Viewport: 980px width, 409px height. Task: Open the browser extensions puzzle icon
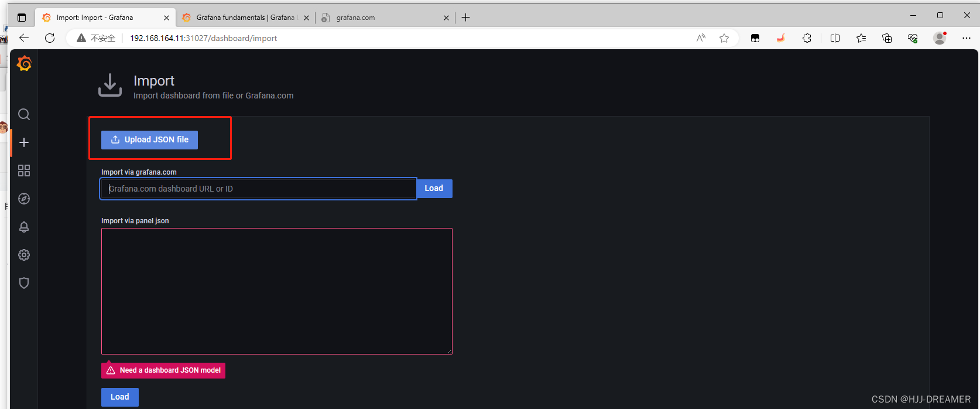[x=807, y=38]
